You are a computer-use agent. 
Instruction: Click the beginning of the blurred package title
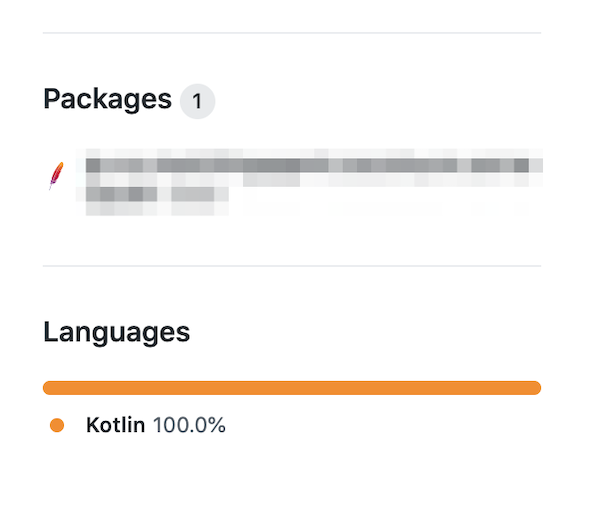pos(94,165)
